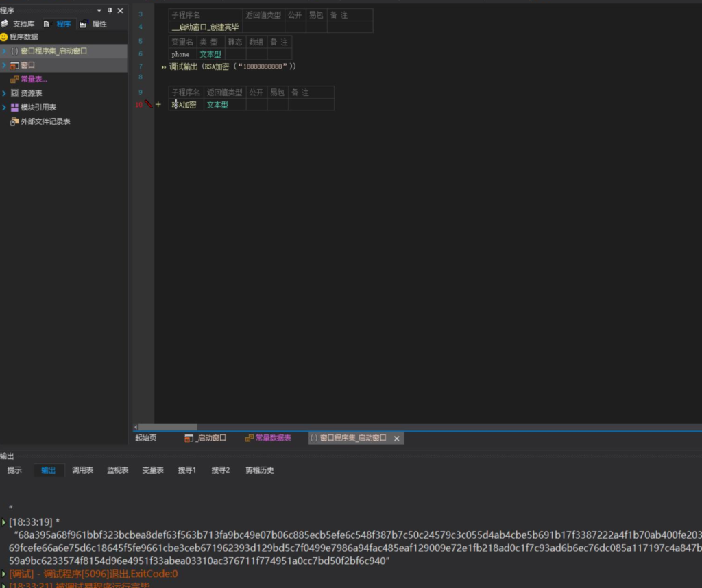Expand the 窗口 tree node

pyautogui.click(x=4, y=65)
